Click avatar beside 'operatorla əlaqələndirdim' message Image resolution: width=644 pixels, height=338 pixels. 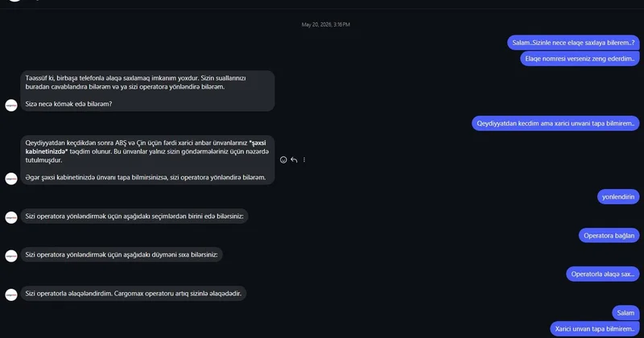point(11,295)
